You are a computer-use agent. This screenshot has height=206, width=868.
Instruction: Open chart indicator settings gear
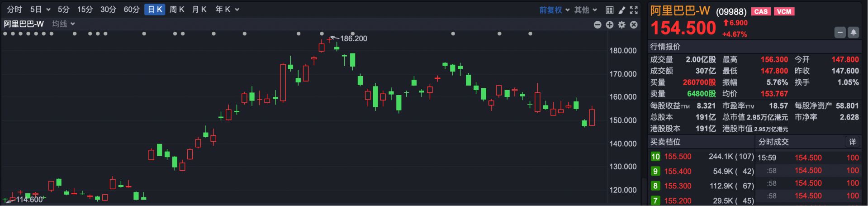tap(622, 25)
